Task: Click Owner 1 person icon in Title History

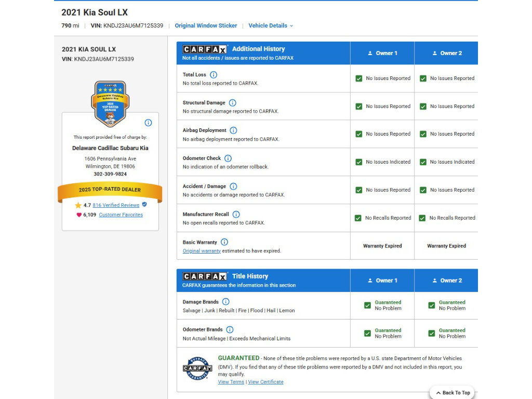Action: [x=370, y=281]
